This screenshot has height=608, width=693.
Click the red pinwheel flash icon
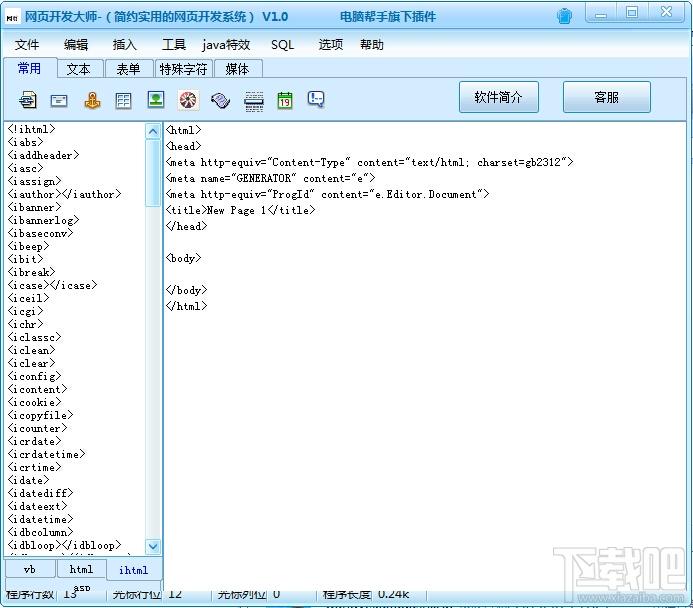[188, 100]
